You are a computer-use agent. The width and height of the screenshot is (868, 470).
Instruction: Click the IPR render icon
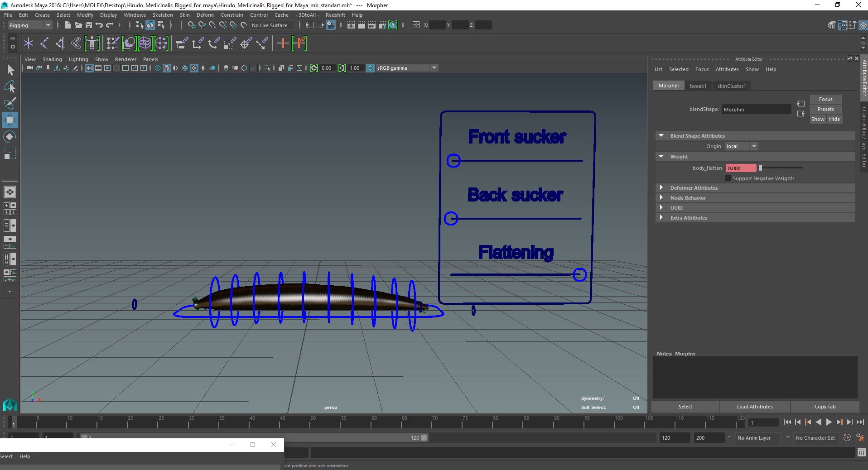coord(372,25)
